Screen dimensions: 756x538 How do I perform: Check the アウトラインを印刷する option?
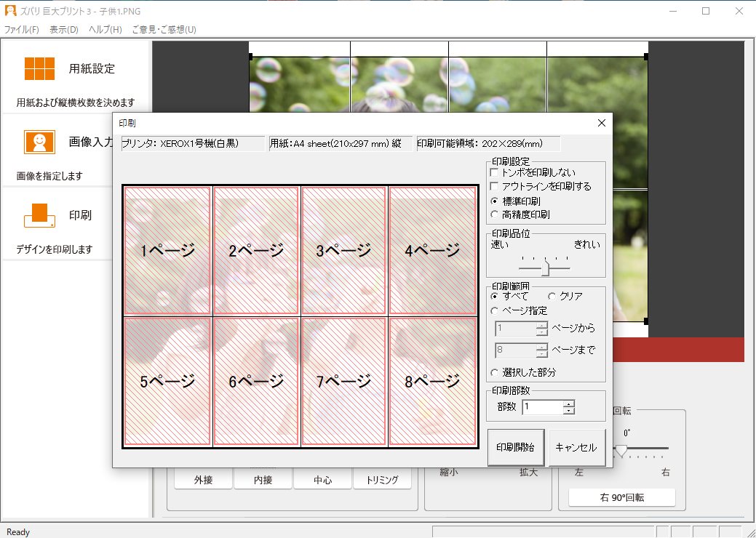point(494,185)
